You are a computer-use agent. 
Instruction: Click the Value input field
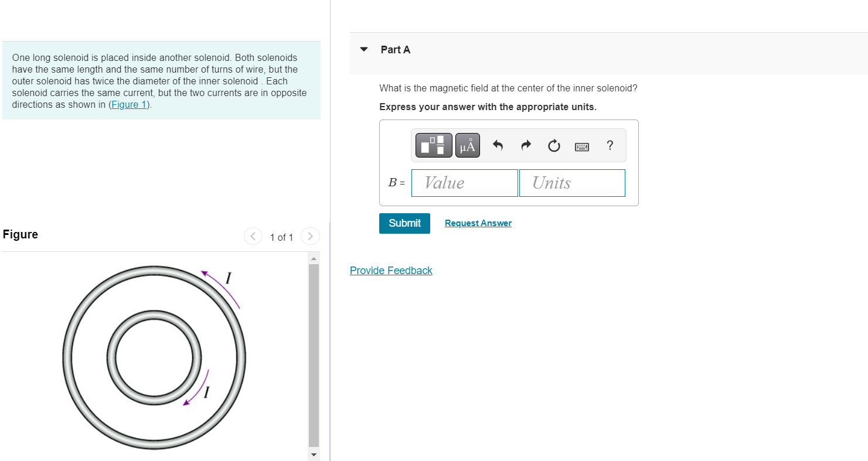pos(465,183)
